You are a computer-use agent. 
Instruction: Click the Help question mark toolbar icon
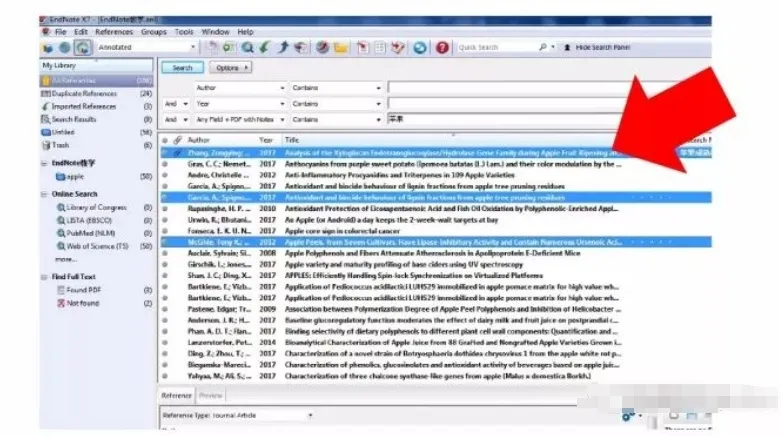coord(442,47)
